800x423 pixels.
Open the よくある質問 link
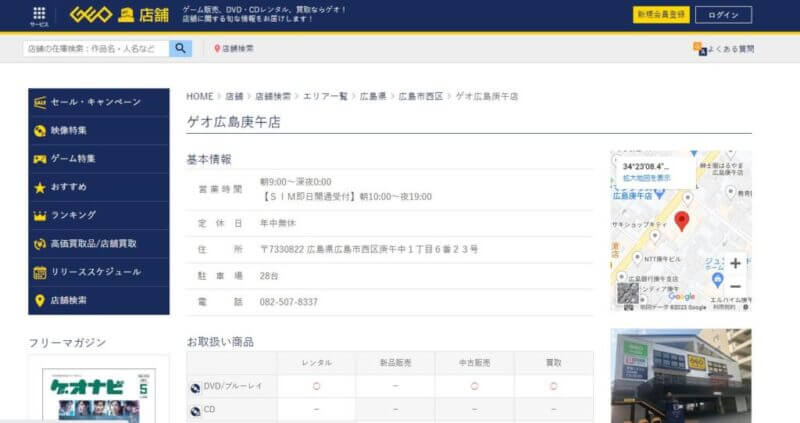tap(731, 49)
